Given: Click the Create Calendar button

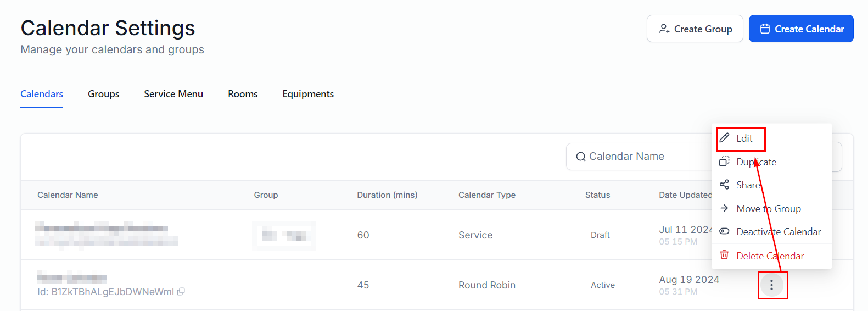Looking at the screenshot, I should tap(801, 29).
